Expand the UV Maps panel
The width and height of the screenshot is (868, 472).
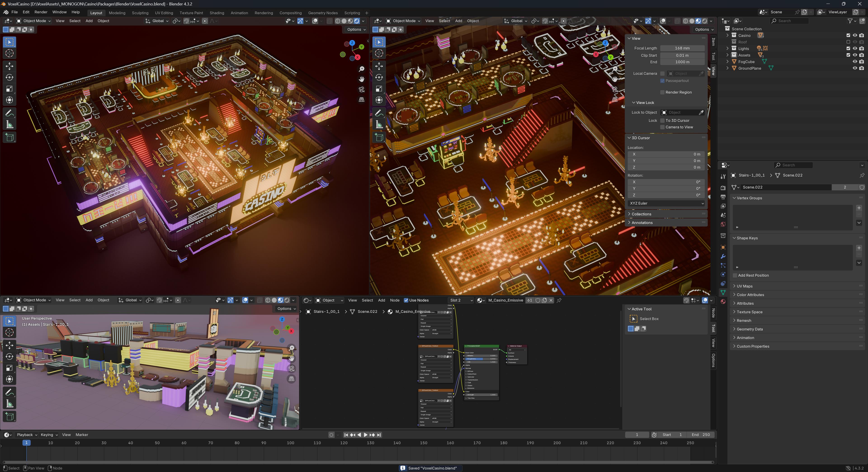click(744, 286)
